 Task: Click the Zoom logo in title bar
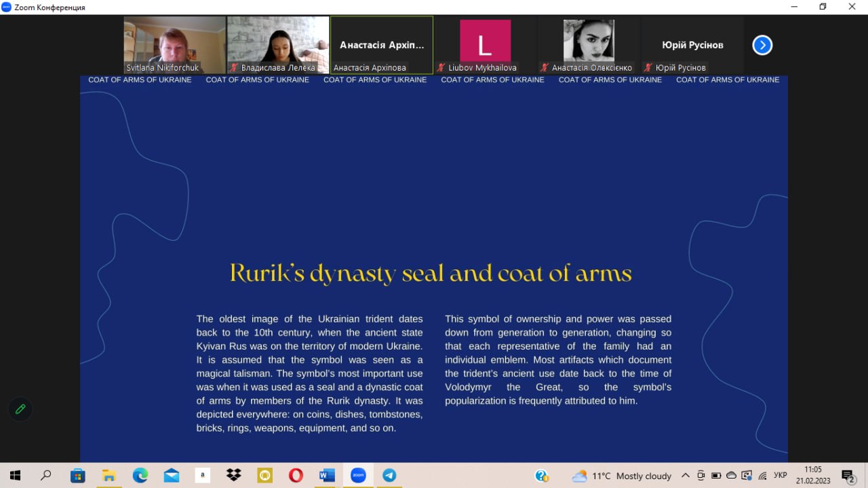pyautogui.click(x=7, y=7)
